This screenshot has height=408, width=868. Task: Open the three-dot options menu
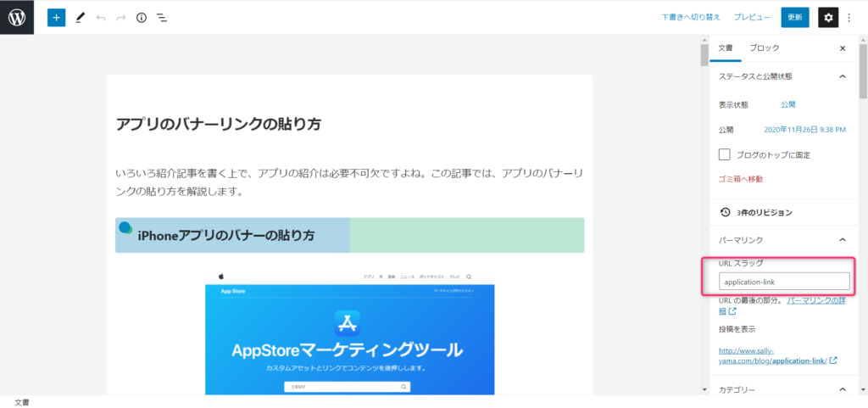pyautogui.click(x=849, y=18)
